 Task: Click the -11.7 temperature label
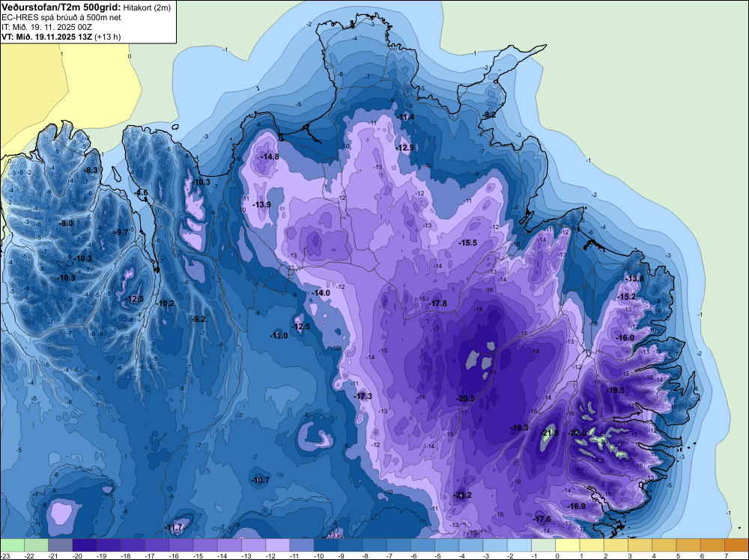175,528
